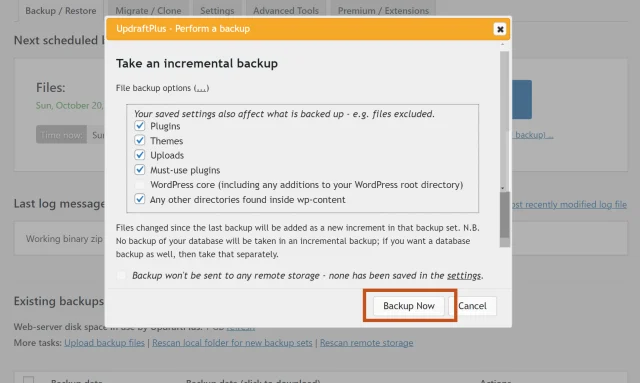Open the Advanced Tools tab
640x383 pixels.
pyautogui.click(x=286, y=11)
